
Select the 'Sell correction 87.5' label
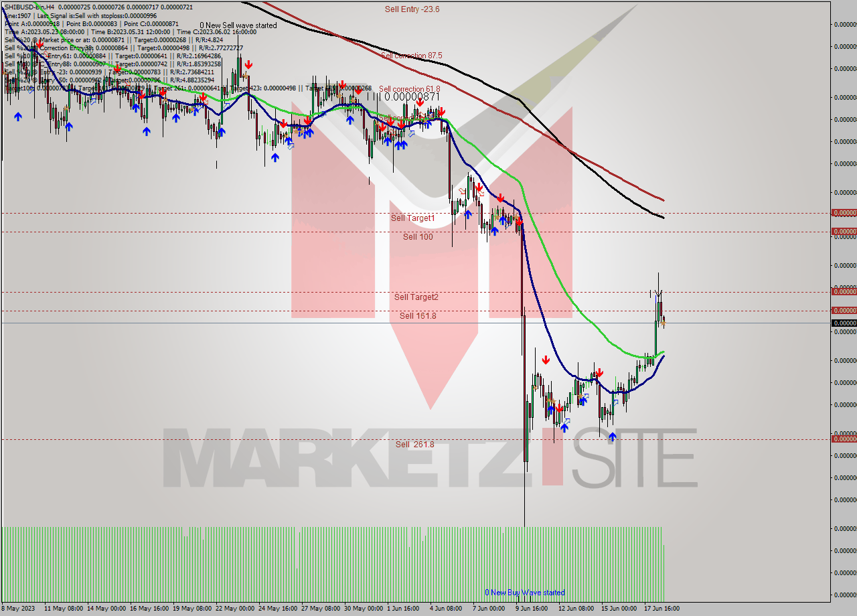click(x=411, y=56)
